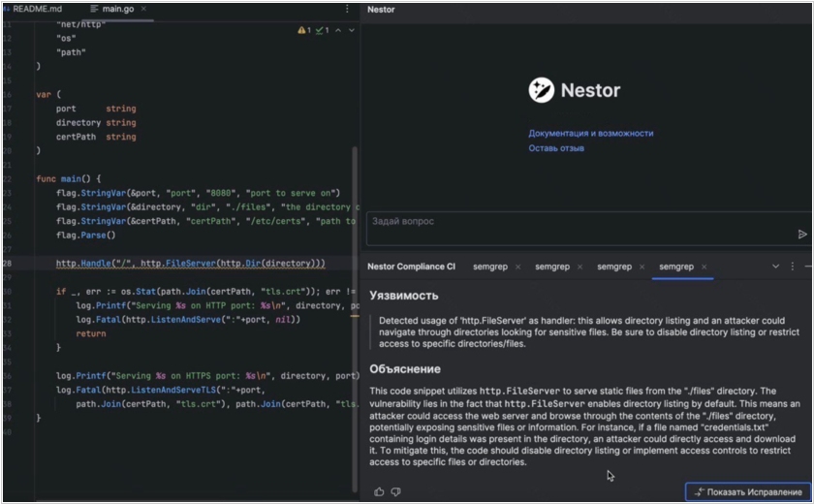Click the Nestor panel title
Viewport: 814px width, 504px height.
(x=381, y=10)
